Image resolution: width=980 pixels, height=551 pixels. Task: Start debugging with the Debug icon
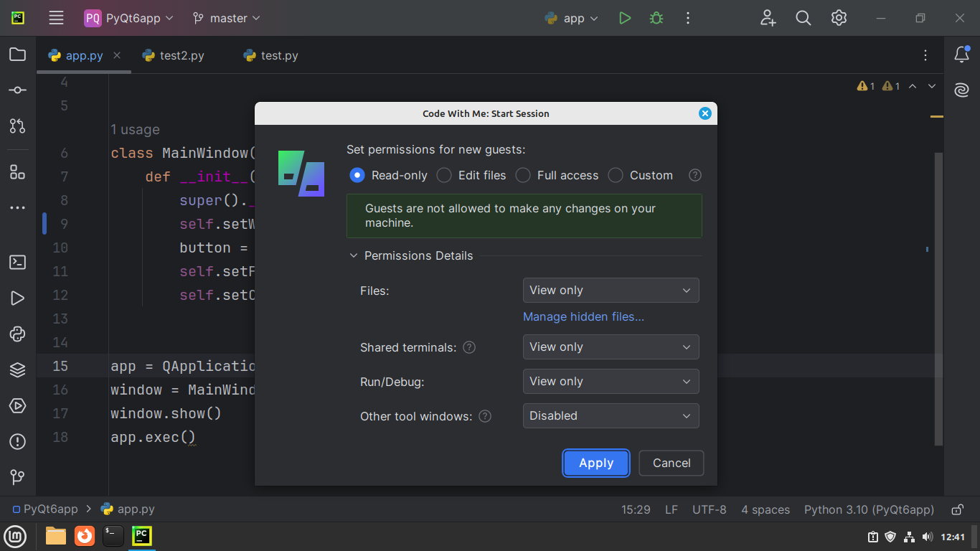coord(655,18)
